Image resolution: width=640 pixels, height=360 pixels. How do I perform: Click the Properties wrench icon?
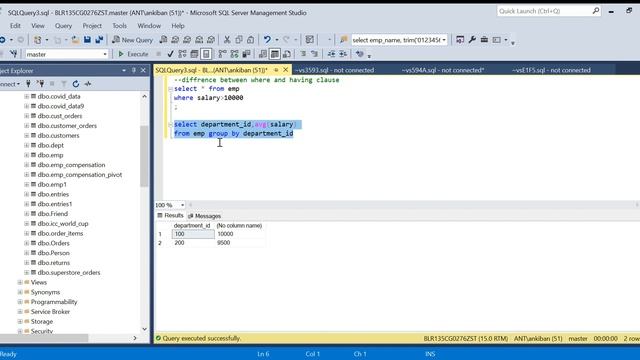coord(472,40)
